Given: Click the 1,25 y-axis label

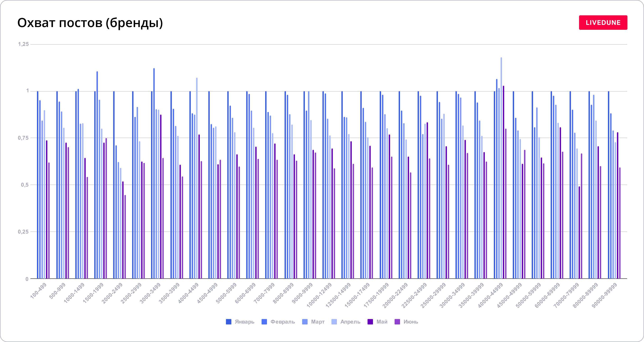Looking at the screenshot, I should pos(23,44).
